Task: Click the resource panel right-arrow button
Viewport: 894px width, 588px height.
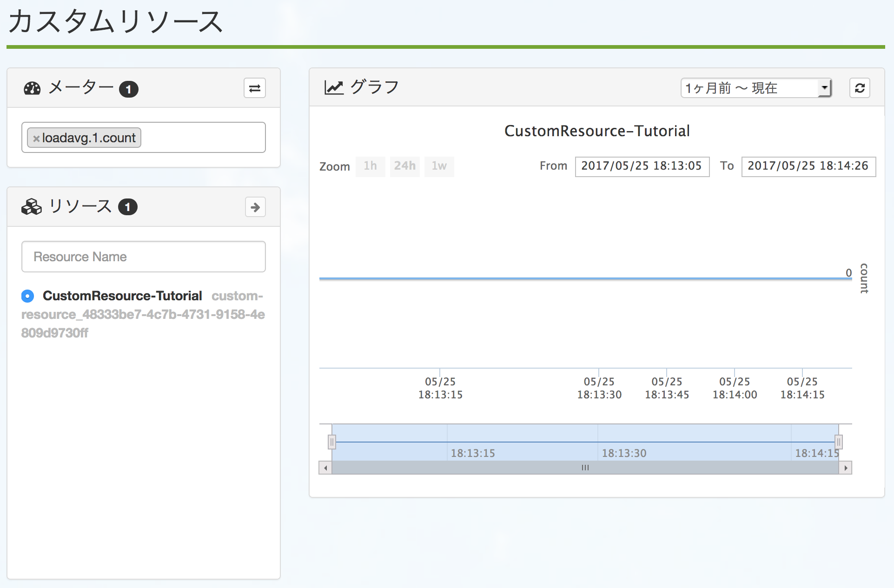Action: click(255, 207)
